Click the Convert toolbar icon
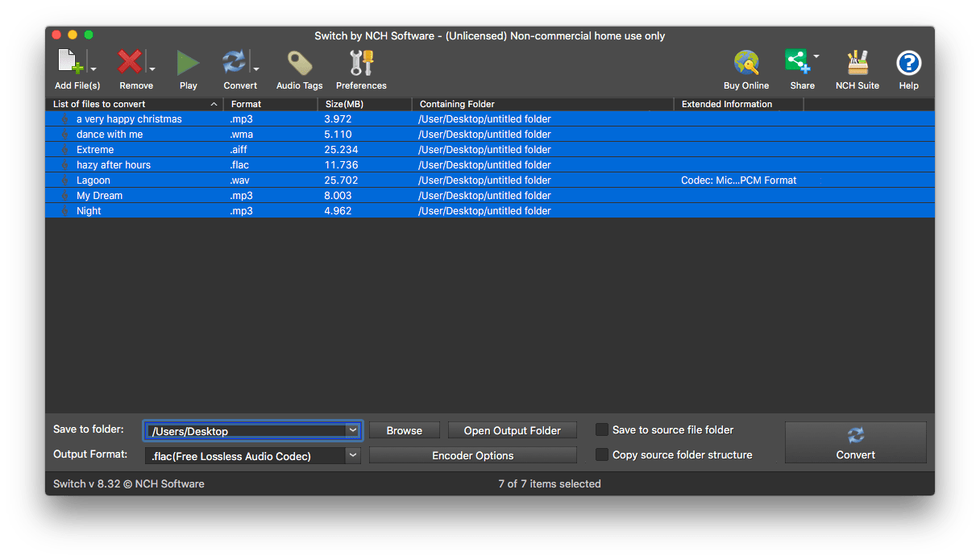 tap(235, 60)
